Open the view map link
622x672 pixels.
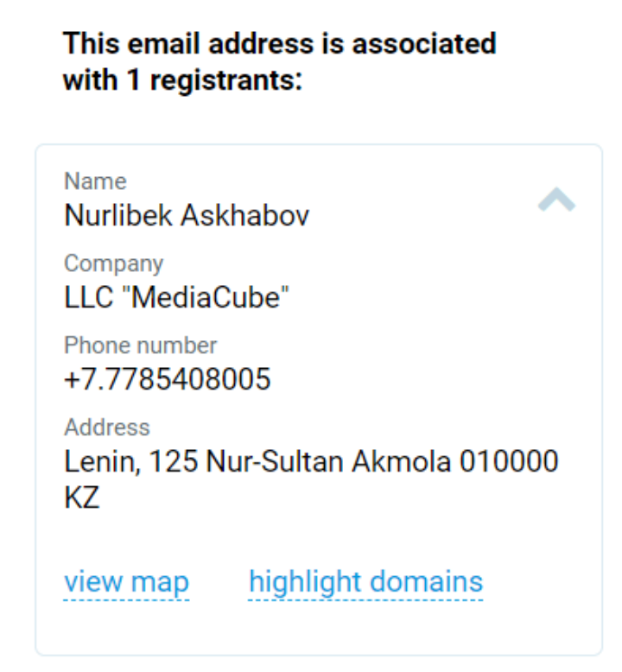(x=126, y=581)
